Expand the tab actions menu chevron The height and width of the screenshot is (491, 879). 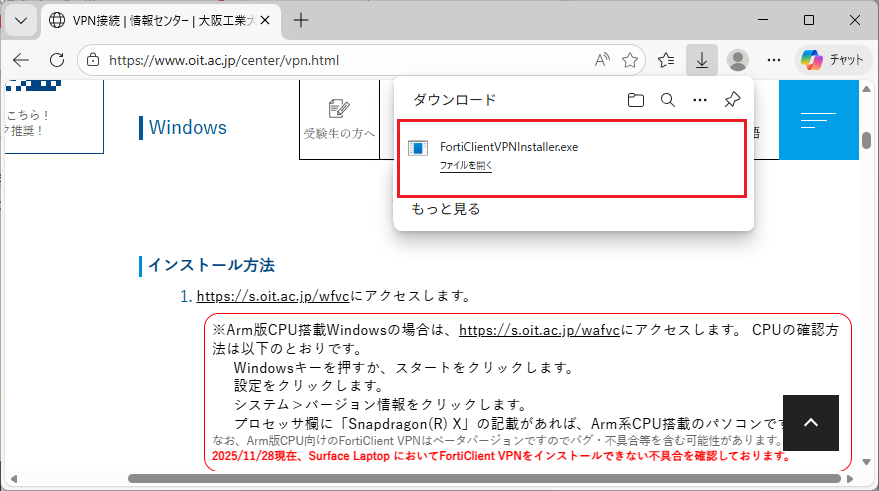point(22,20)
